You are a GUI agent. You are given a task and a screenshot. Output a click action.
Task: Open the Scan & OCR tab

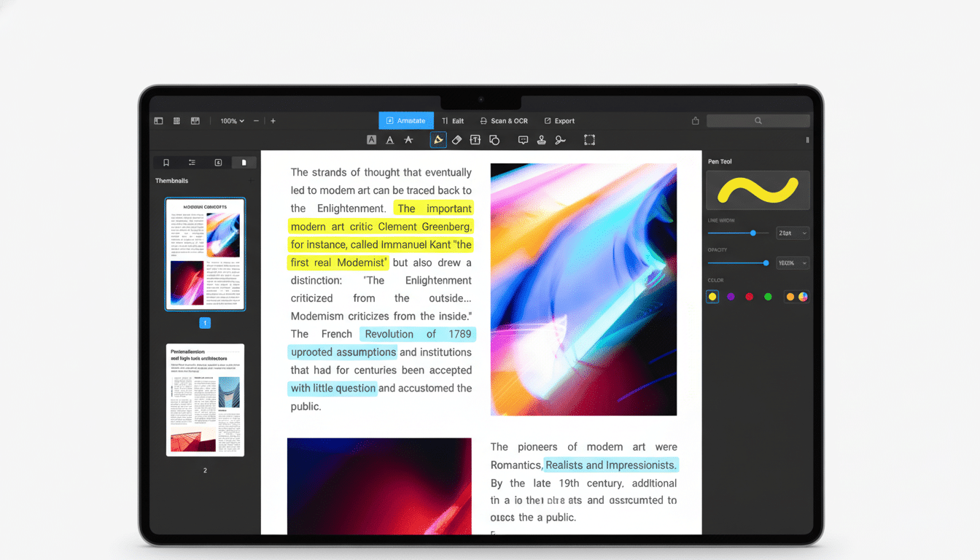click(x=503, y=120)
